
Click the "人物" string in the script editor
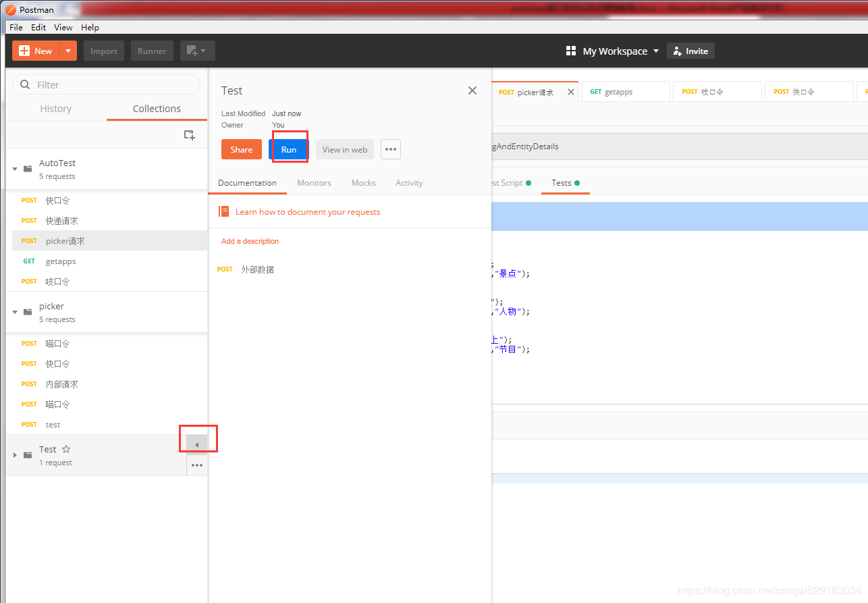(x=506, y=311)
